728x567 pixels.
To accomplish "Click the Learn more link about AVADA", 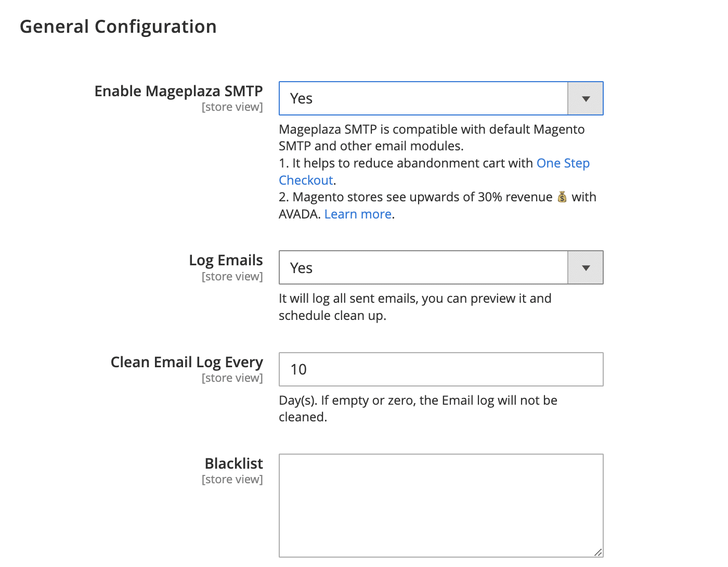I will tap(358, 214).
